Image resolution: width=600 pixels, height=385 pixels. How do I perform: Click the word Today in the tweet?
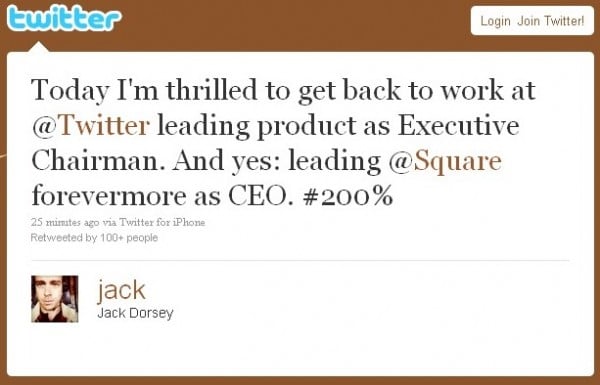coord(70,91)
